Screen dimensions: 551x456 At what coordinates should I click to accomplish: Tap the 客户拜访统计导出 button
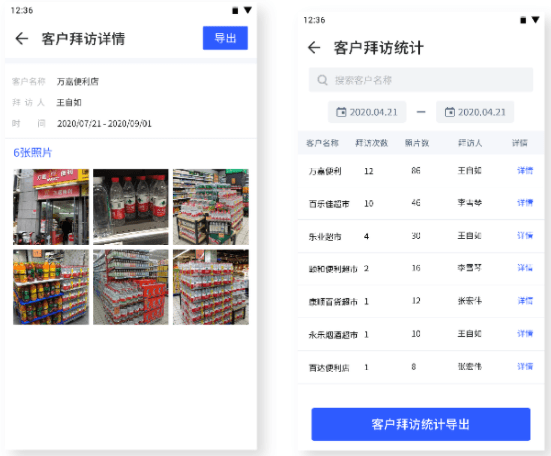coord(421,424)
